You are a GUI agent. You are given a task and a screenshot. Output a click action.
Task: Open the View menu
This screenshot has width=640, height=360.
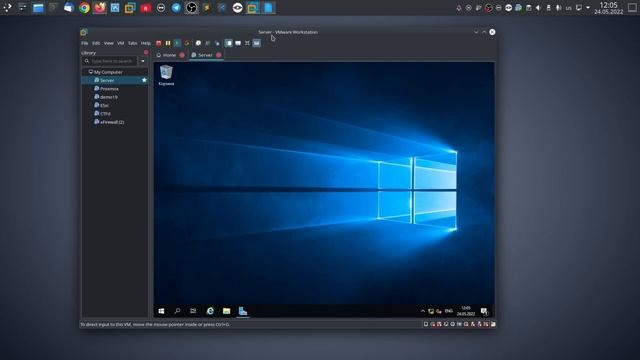(109, 43)
